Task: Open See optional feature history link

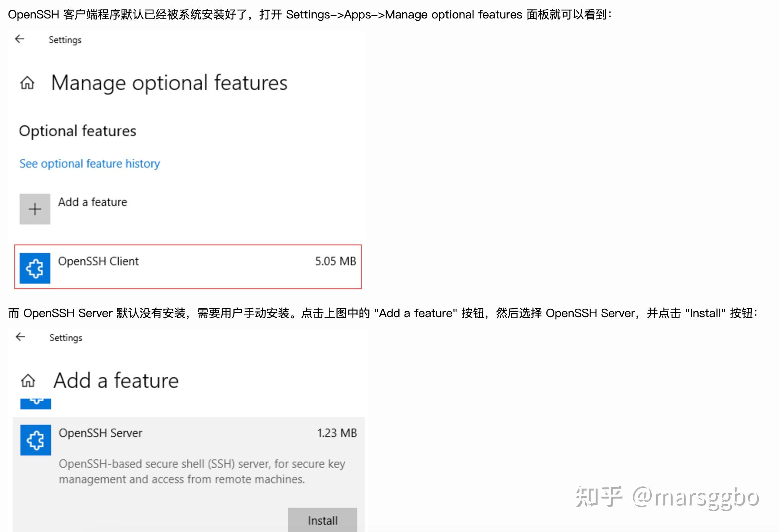Action: 90,164
